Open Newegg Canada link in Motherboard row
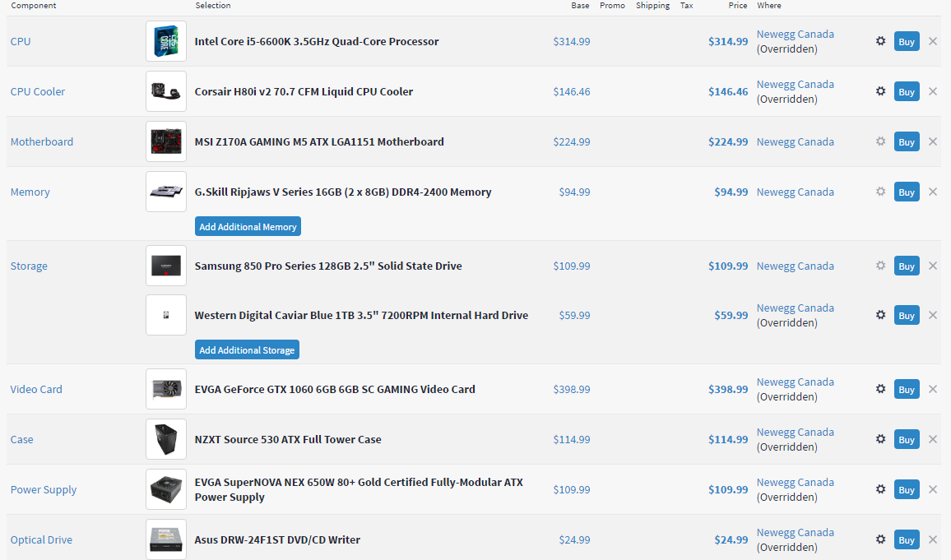This screenshot has width=951, height=560. click(x=796, y=141)
